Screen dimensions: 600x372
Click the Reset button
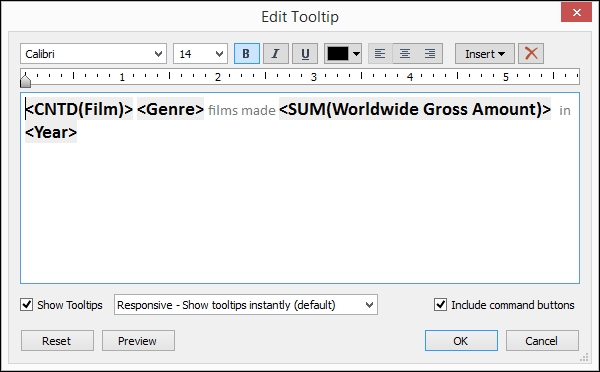[57, 341]
